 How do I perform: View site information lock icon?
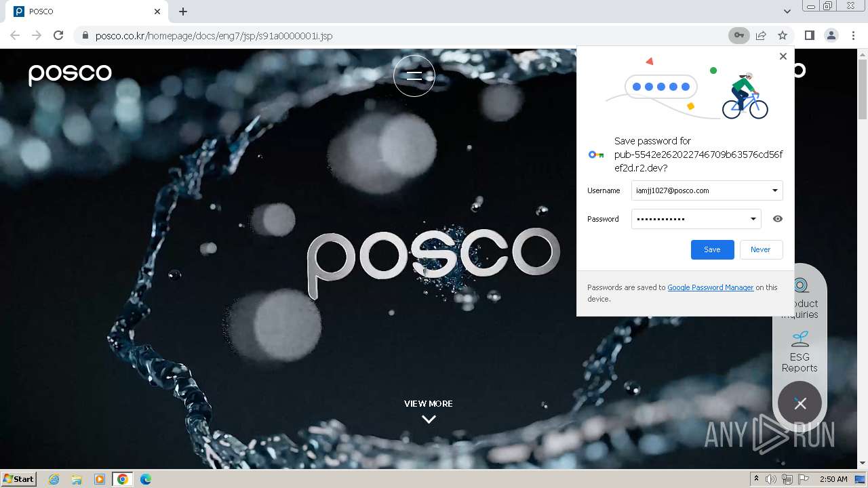pos(85,35)
